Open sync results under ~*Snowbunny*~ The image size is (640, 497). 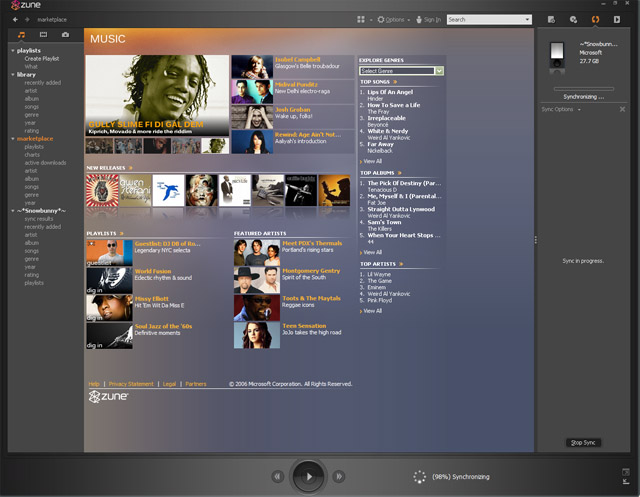coord(38,219)
